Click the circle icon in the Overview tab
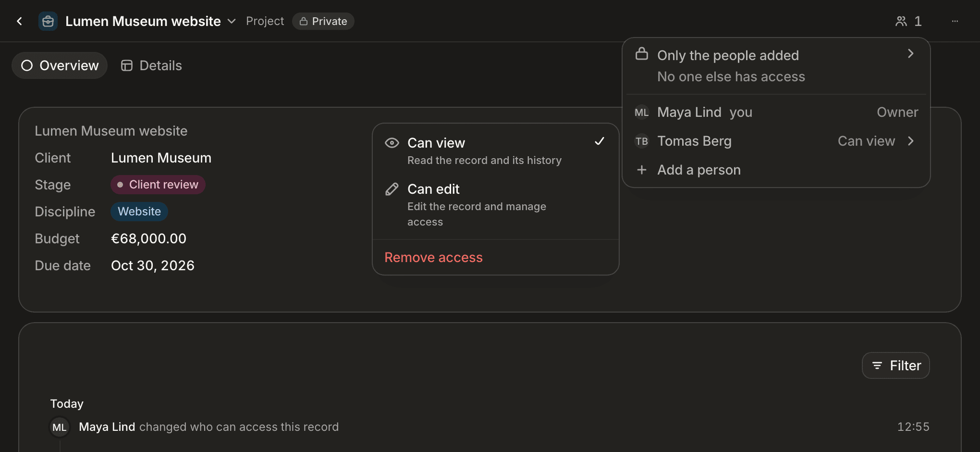Screen dimensions: 980x452 27,65
